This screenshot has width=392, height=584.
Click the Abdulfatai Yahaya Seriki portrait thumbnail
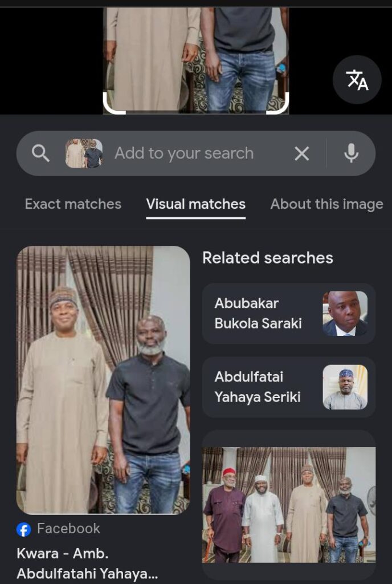pyautogui.click(x=345, y=387)
